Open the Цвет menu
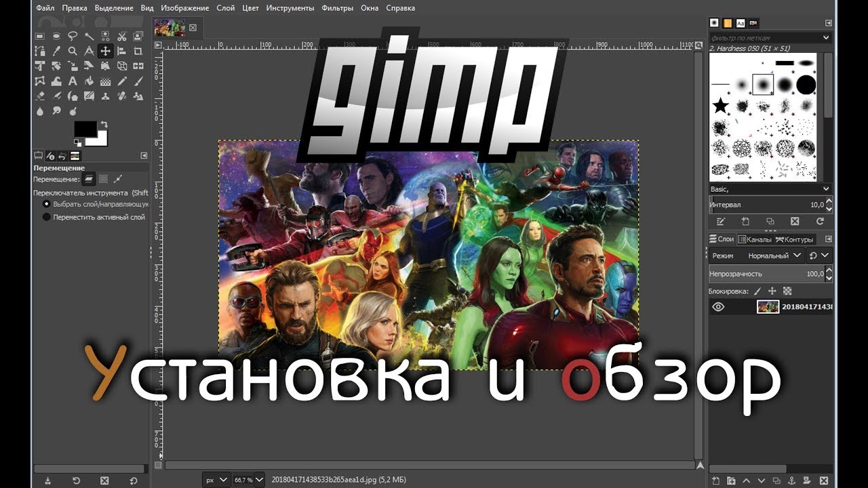Image resolution: width=868 pixels, height=488 pixels. point(250,8)
